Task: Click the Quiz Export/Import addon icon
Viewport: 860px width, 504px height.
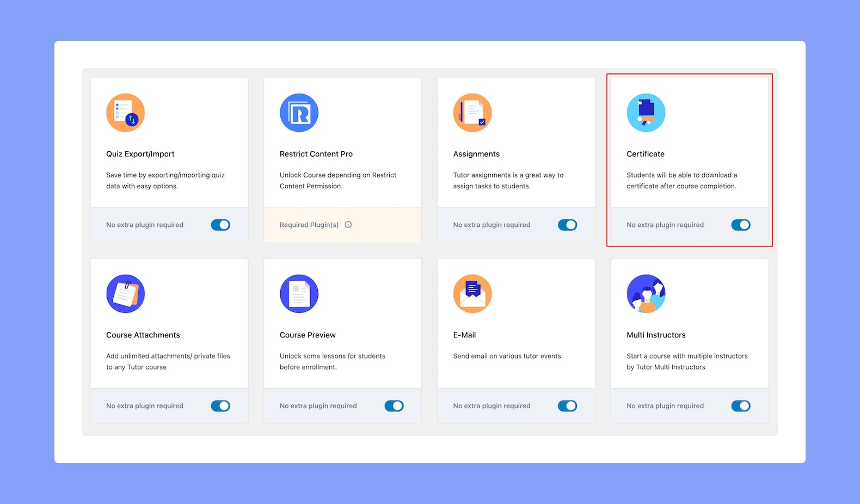Action: click(x=125, y=113)
